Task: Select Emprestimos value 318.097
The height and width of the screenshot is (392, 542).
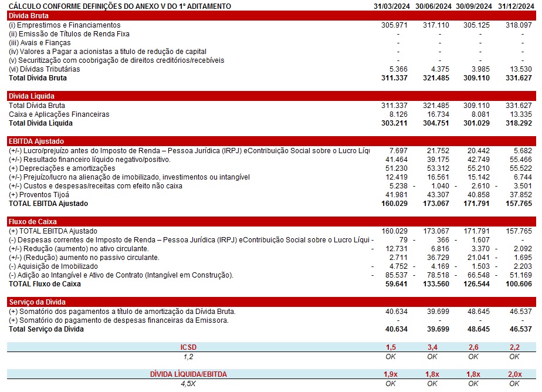Action: 519,25
